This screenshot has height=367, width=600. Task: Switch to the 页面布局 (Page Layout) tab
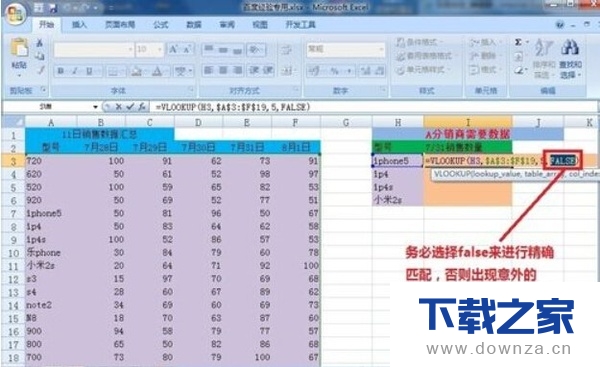click(120, 25)
